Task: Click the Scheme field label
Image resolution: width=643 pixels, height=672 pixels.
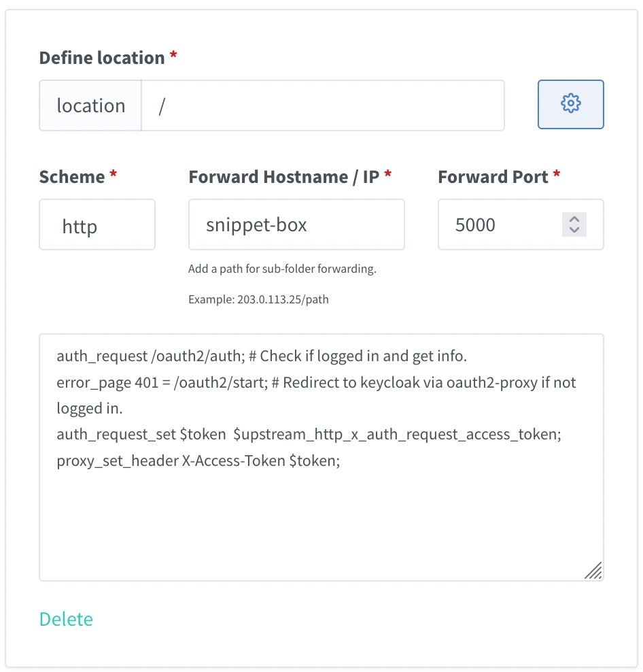Action: [x=72, y=177]
